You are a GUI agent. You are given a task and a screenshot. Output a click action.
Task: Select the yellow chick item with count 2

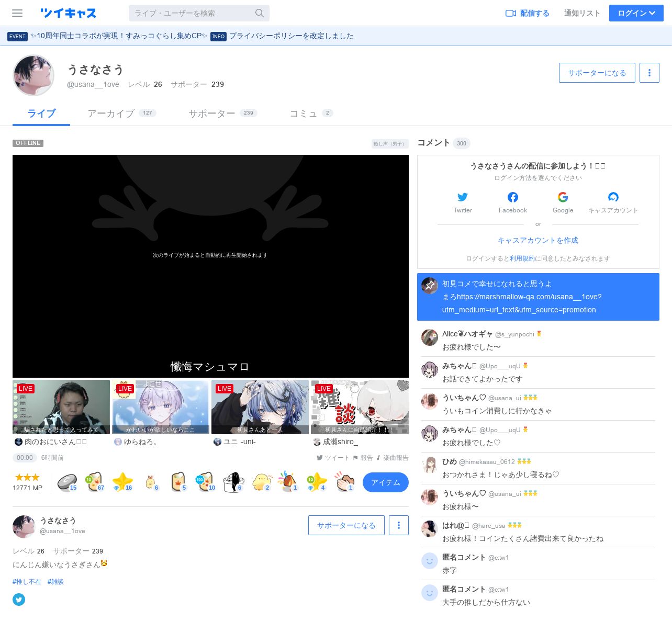pyautogui.click(x=261, y=482)
